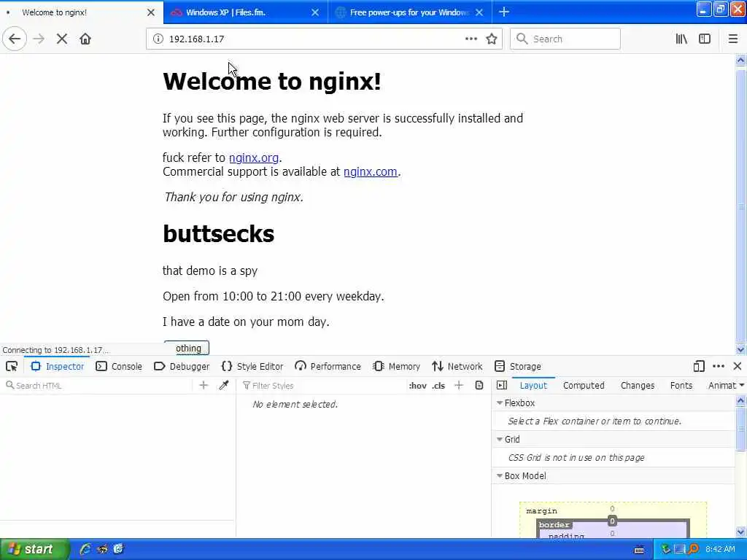Click the box model margin top value
This screenshot has width=747, height=560.
(x=612, y=509)
